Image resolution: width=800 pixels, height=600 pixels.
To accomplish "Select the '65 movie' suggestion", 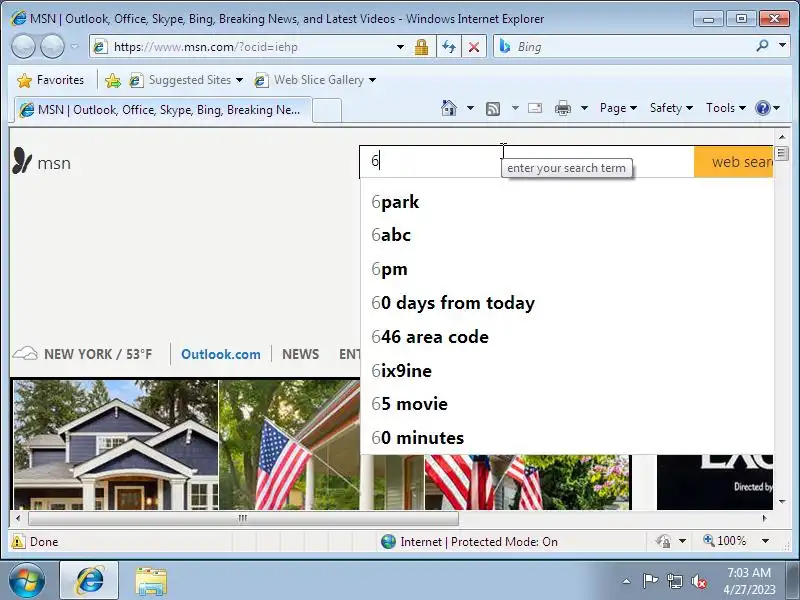I will (566, 404).
